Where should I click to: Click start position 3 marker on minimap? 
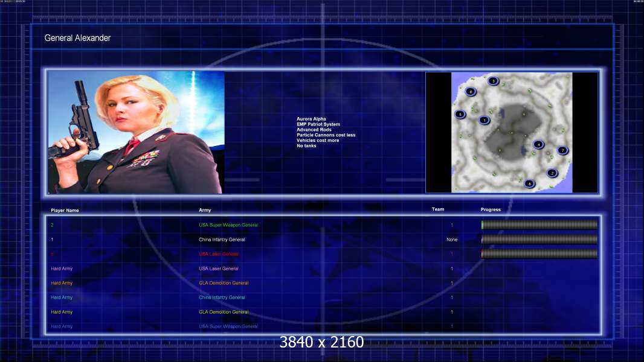(x=493, y=81)
